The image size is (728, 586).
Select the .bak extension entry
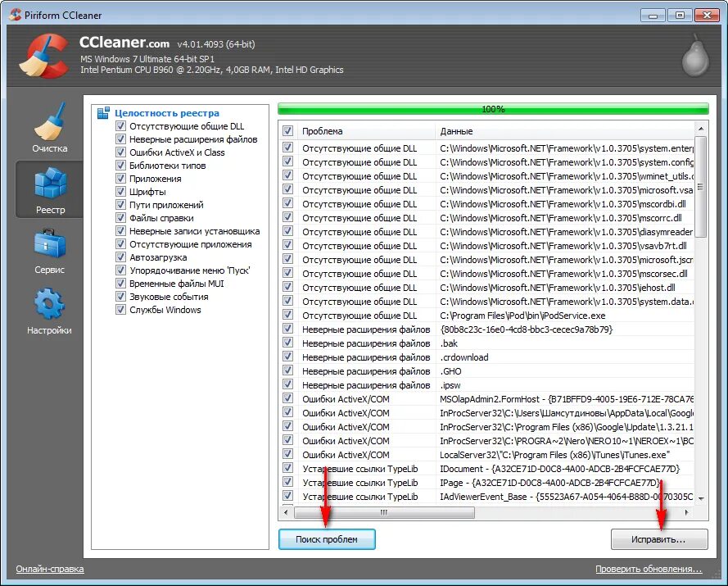486,343
